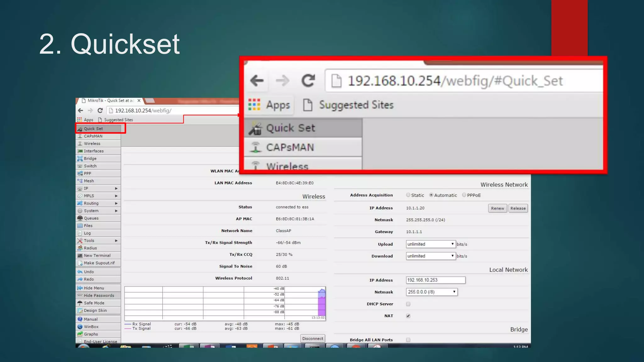
Task: Click the Hide Menu icon
Action: pos(80,288)
